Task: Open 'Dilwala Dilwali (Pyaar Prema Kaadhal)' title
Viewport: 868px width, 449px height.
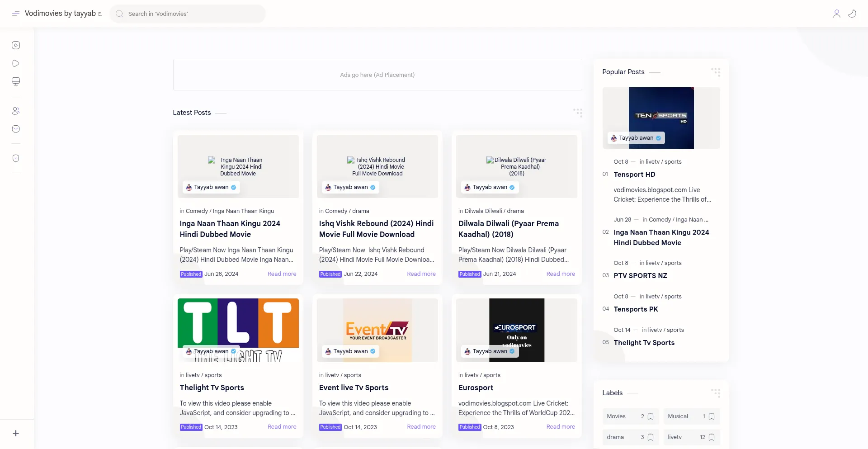Action: coord(509,229)
